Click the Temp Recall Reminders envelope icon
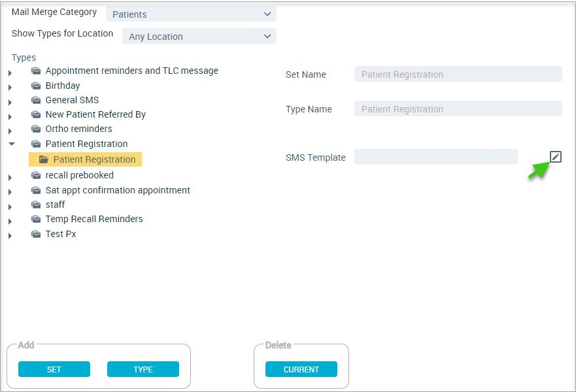This screenshot has width=576, height=392. click(x=36, y=219)
